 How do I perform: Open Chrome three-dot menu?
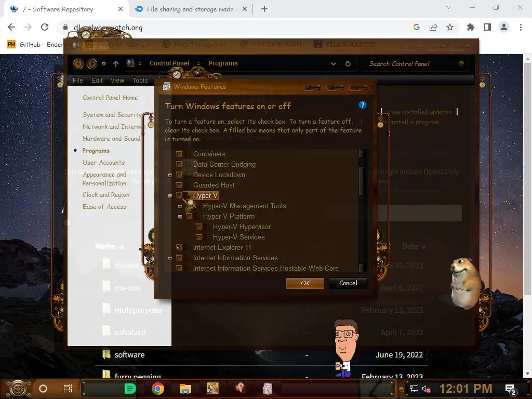pyautogui.click(x=521, y=27)
